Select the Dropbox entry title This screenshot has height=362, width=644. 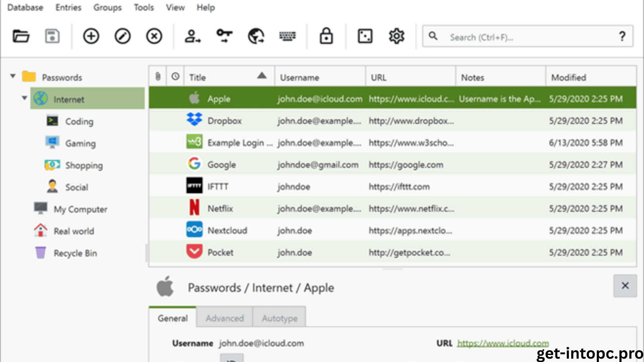pyautogui.click(x=224, y=121)
